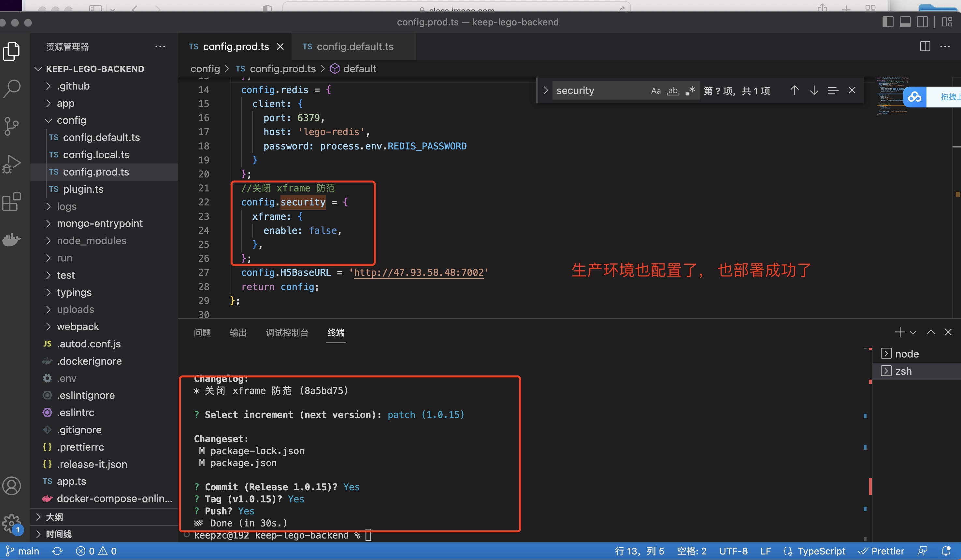This screenshot has height=560, width=961.
Task: Toggle regular expression in find
Action: click(690, 91)
